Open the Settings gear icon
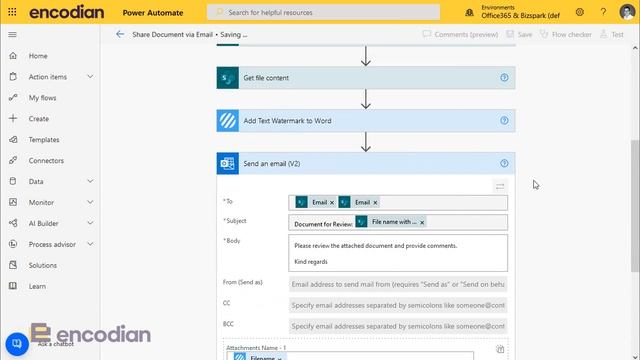Viewport: 640px width, 360px height. click(x=580, y=12)
